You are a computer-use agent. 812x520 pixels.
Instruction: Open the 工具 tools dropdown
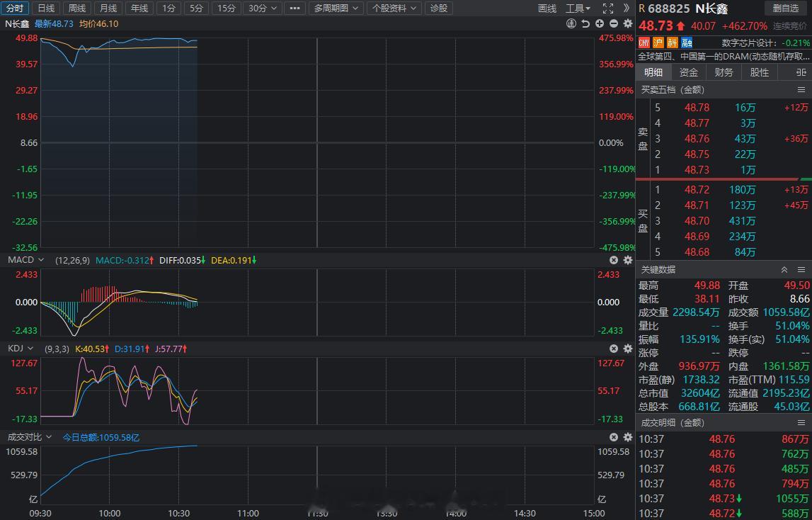pyautogui.click(x=578, y=9)
